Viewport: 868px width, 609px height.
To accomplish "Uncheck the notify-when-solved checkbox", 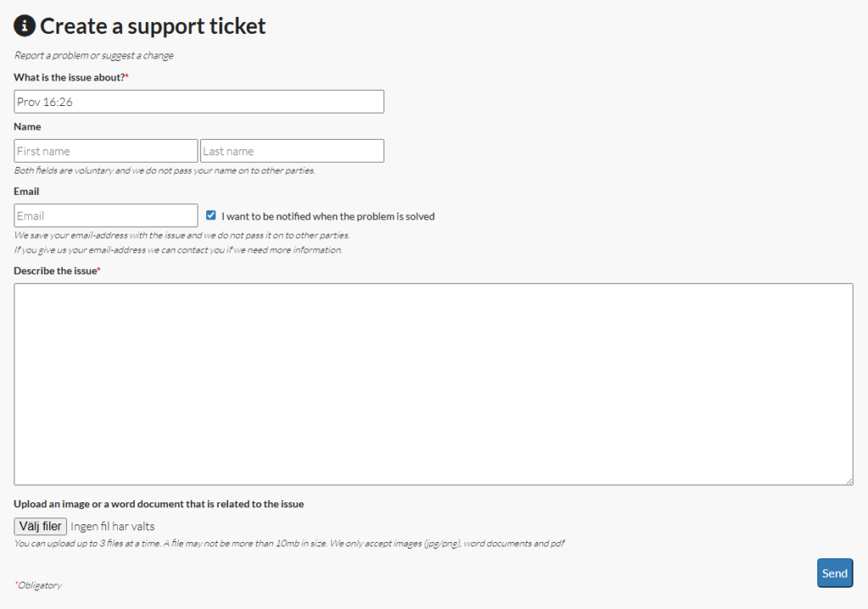I will [x=211, y=215].
